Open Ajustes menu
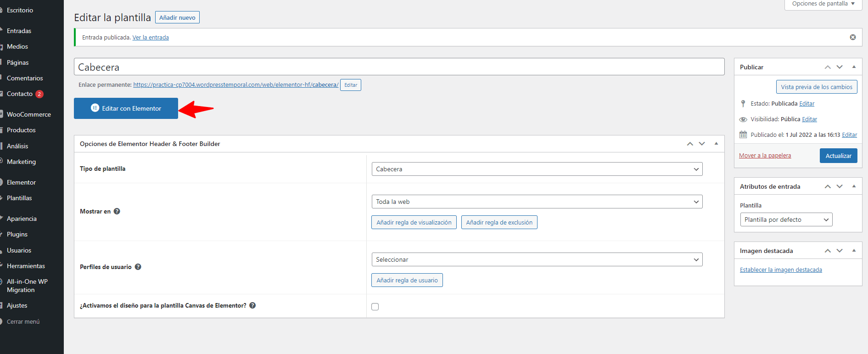This screenshot has width=868, height=354. click(x=17, y=305)
